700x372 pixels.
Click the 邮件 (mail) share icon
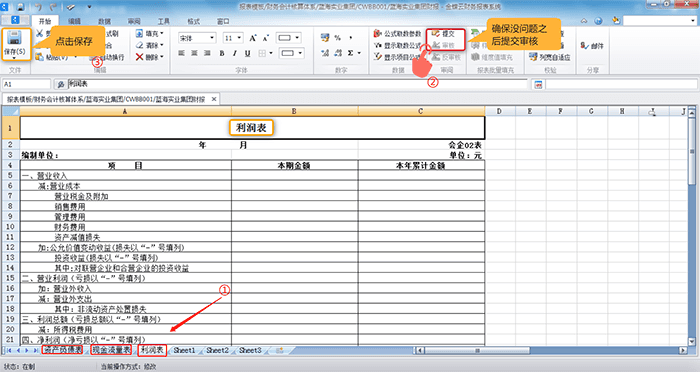coord(585,45)
